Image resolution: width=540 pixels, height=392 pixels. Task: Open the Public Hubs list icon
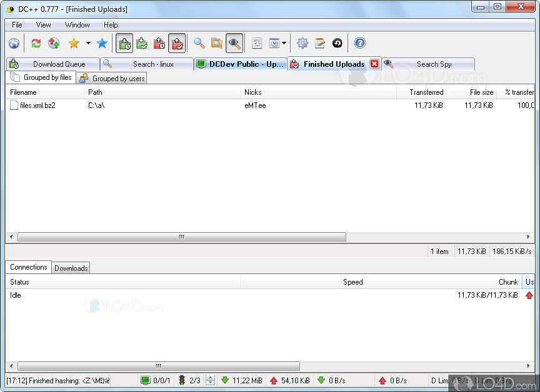tap(13, 43)
